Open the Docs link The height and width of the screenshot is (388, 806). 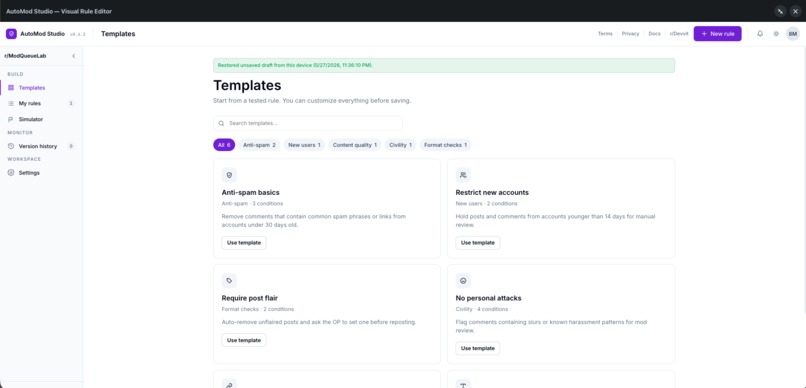coord(654,34)
